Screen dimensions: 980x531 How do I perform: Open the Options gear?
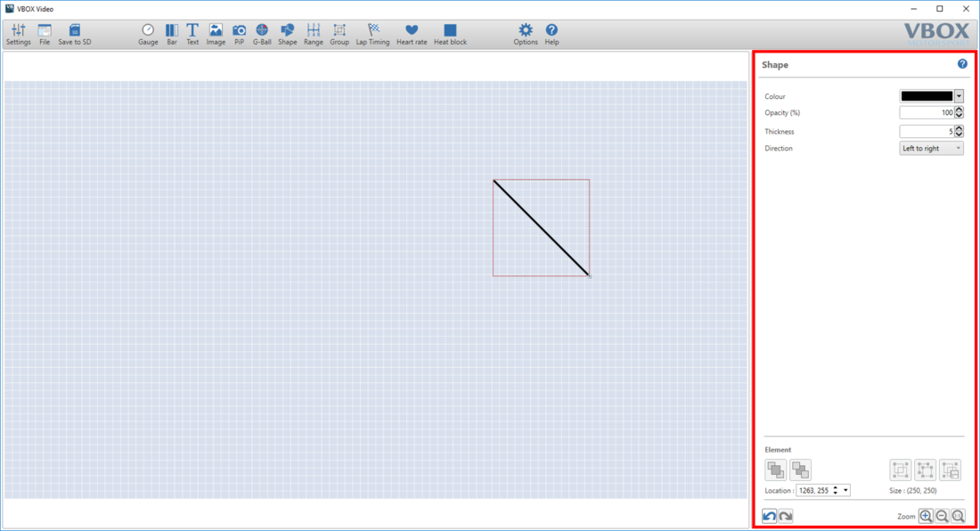pyautogui.click(x=526, y=35)
